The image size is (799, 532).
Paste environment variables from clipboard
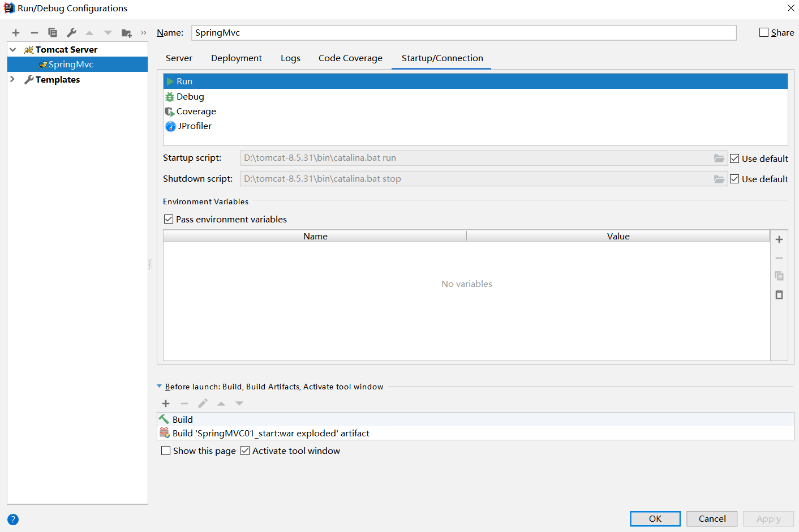[779, 294]
